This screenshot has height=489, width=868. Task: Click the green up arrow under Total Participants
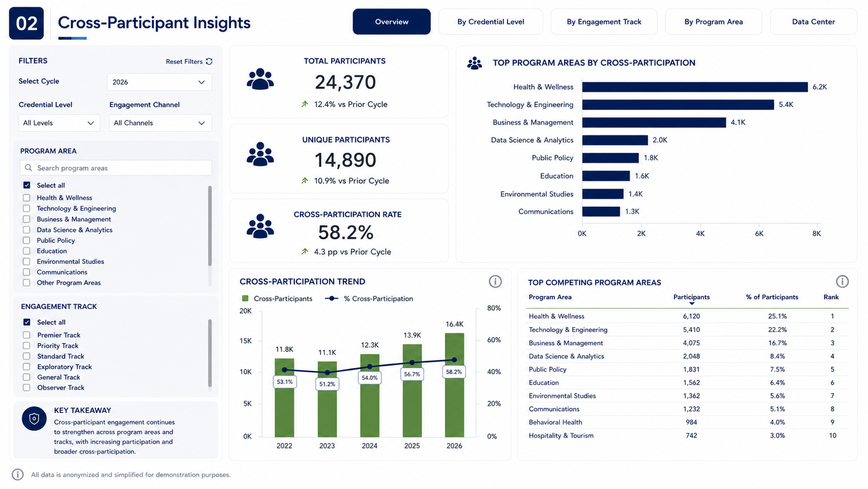[x=305, y=104]
